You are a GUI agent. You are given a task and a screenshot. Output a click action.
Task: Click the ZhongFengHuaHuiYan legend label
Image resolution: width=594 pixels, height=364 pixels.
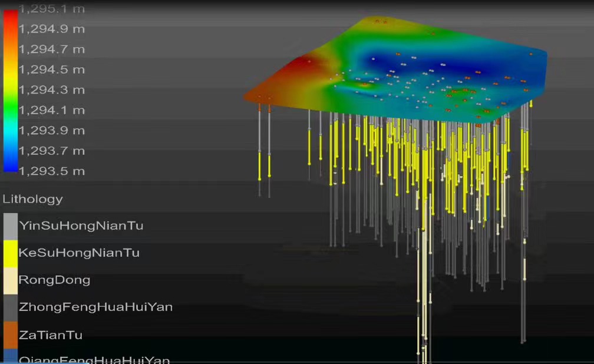tap(96, 307)
